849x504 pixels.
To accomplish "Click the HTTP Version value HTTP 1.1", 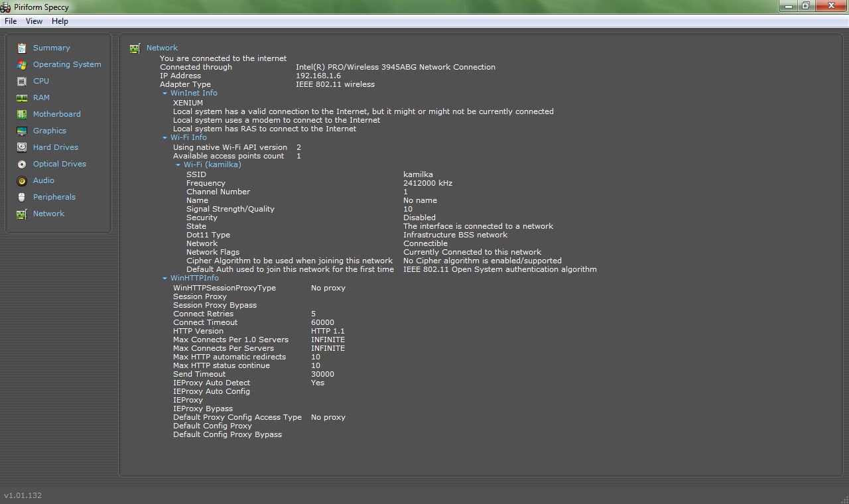I will click(x=328, y=331).
